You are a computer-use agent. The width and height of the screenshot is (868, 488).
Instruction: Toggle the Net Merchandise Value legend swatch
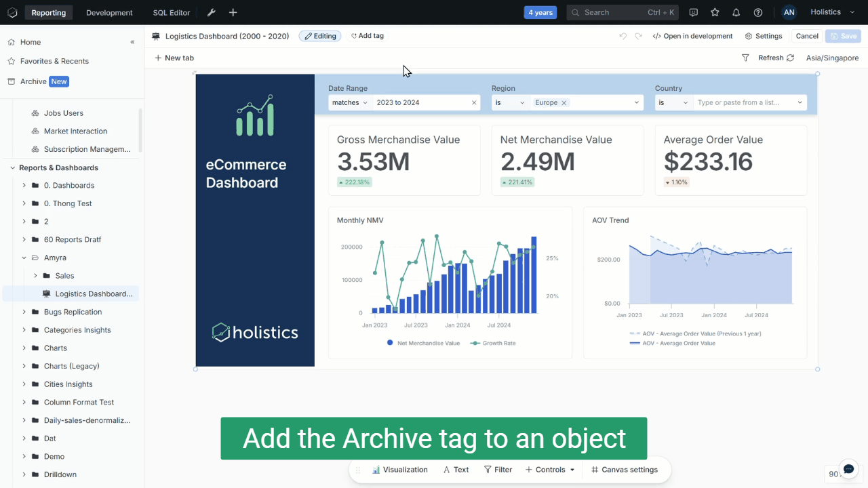click(x=390, y=344)
